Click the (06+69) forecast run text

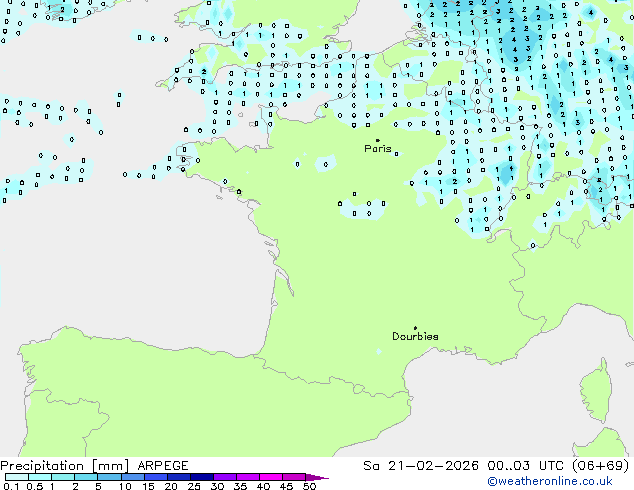(x=601, y=466)
